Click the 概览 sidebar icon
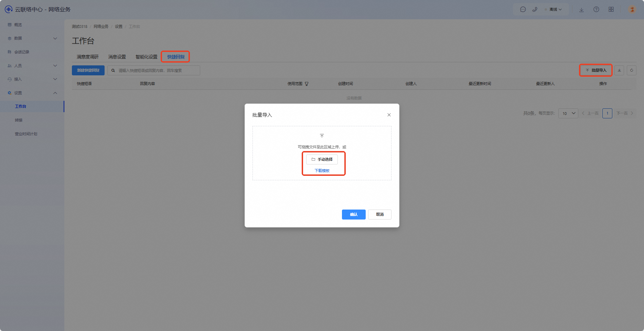 click(10, 25)
